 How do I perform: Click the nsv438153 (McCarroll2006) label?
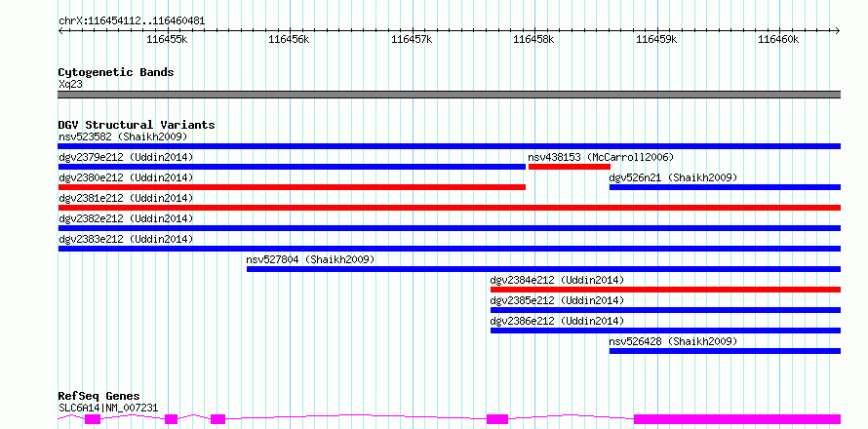click(601, 157)
